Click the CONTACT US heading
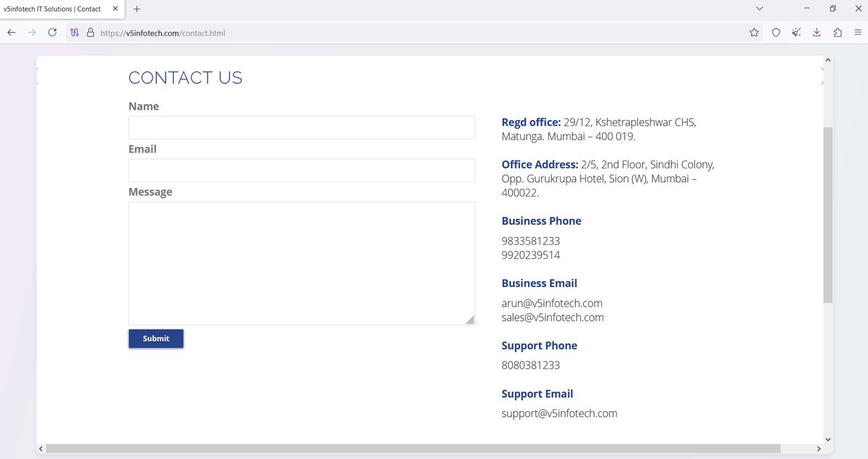868x459 pixels. (185, 78)
